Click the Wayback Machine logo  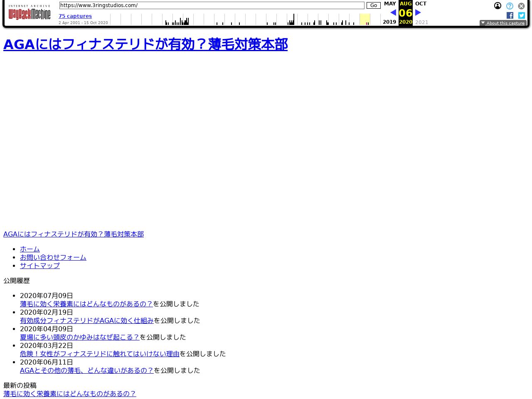pyautogui.click(x=29, y=13)
